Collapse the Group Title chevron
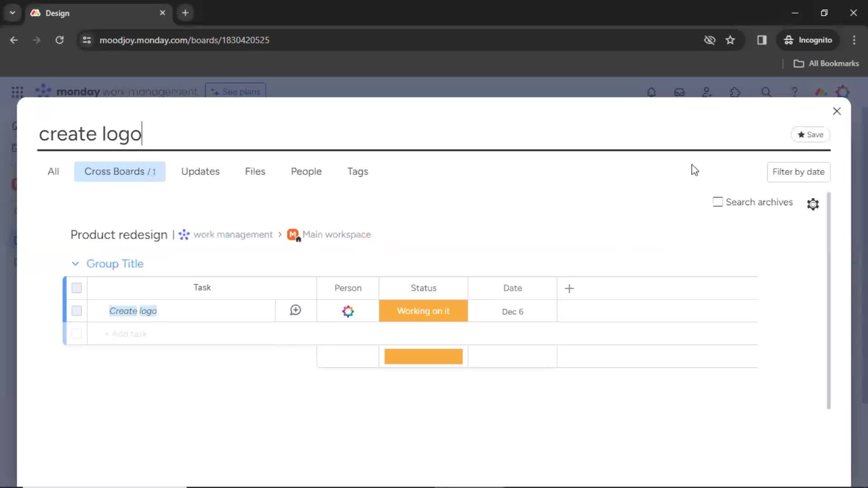 click(x=75, y=264)
